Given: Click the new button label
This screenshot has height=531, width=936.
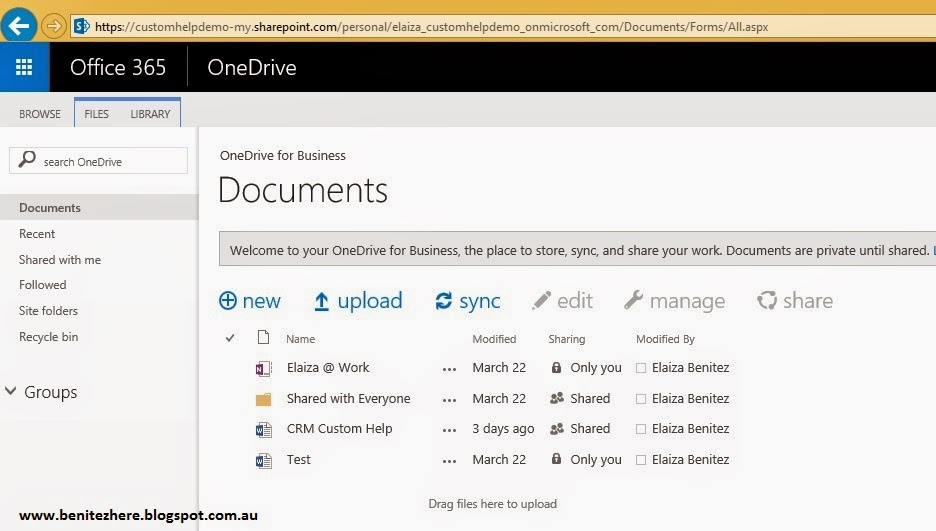Looking at the screenshot, I should [x=261, y=301].
